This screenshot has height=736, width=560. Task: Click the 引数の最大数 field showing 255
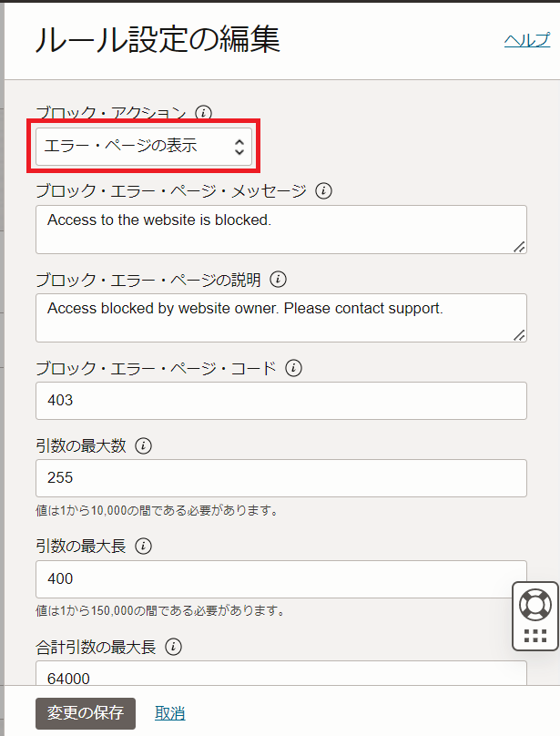(280, 478)
